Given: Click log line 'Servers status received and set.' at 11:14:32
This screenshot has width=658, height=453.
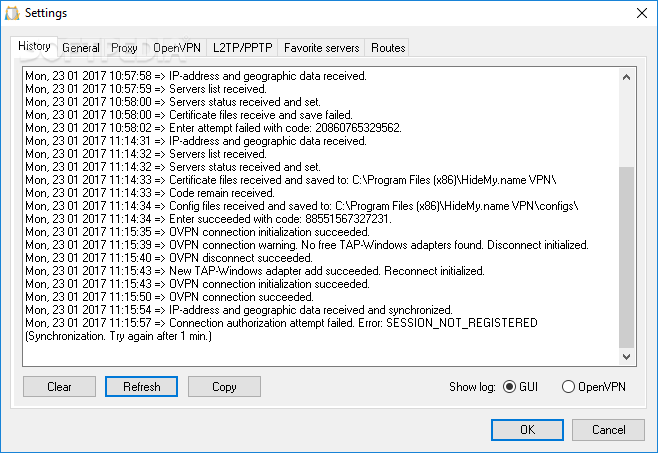Looking at the screenshot, I should (173, 167).
